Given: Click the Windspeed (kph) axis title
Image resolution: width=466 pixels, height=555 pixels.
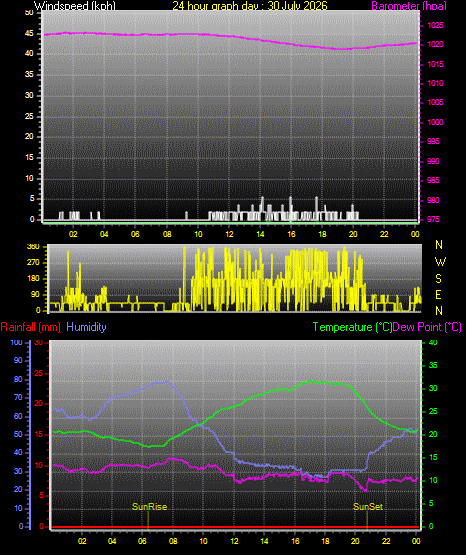Looking at the screenshot, I should tap(75, 6).
